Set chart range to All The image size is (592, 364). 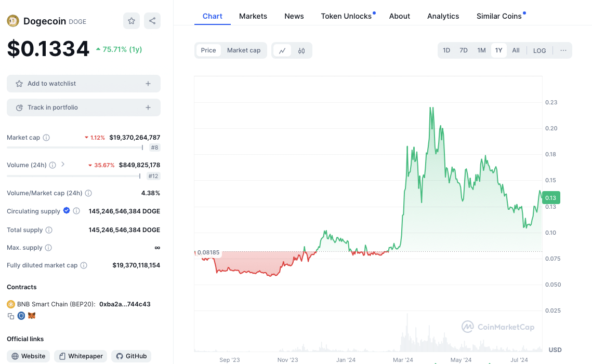(516, 50)
